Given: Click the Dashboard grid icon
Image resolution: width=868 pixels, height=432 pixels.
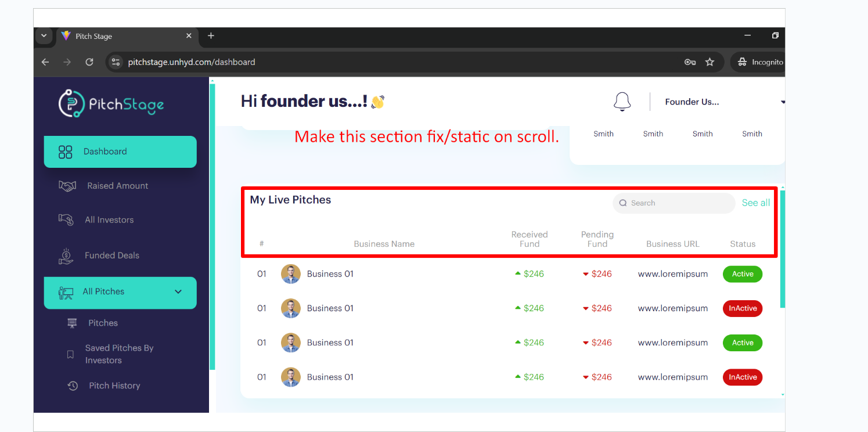Looking at the screenshot, I should click(x=65, y=152).
